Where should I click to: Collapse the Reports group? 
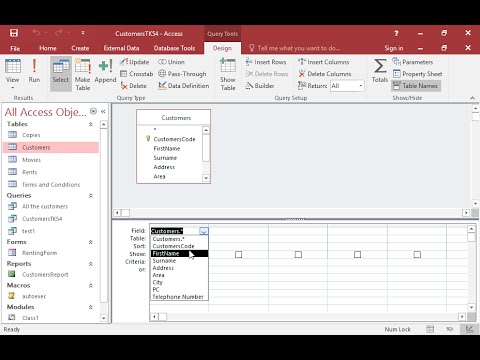tap(90, 264)
